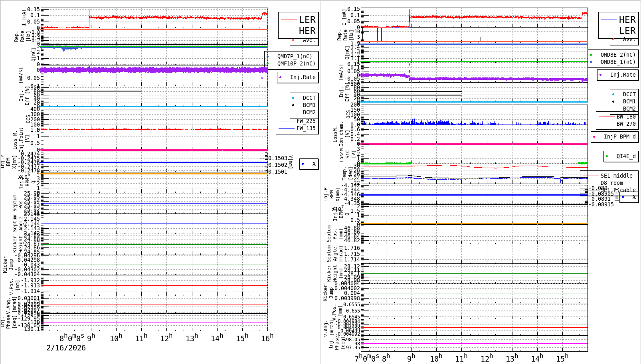Click the 7h0m0s time axis label
The height and width of the screenshot is (364, 641).
point(367,358)
